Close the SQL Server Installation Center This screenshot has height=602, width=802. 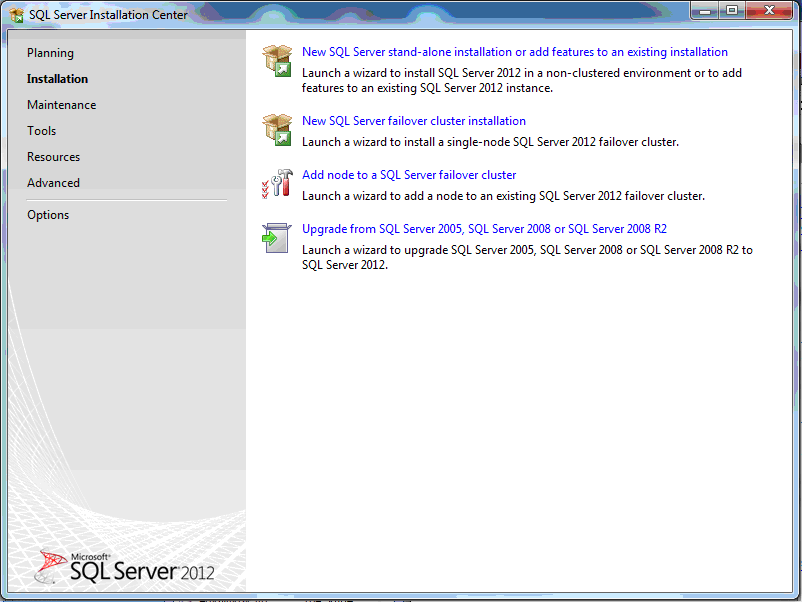click(x=769, y=11)
